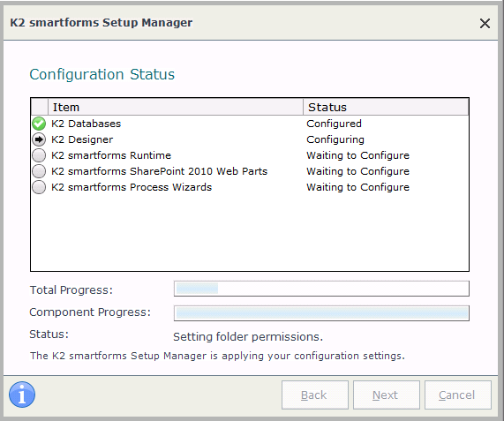Select the SharePoint 2010 Web Parts row
Image resolution: width=504 pixels, height=421 pixels.
[250, 171]
